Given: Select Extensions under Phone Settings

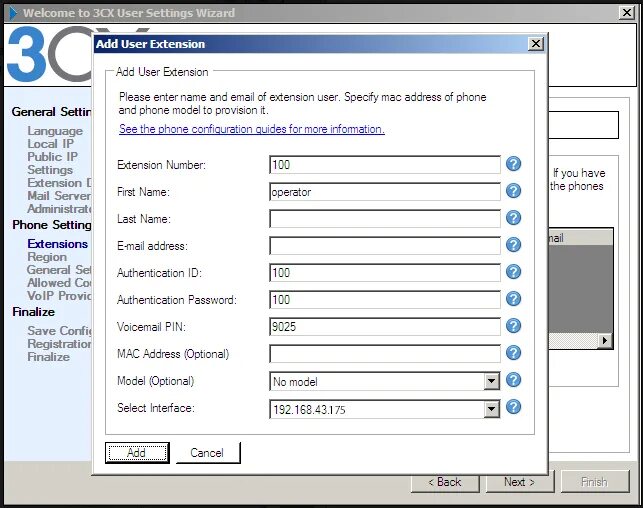Looking at the screenshot, I should [57, 244].
